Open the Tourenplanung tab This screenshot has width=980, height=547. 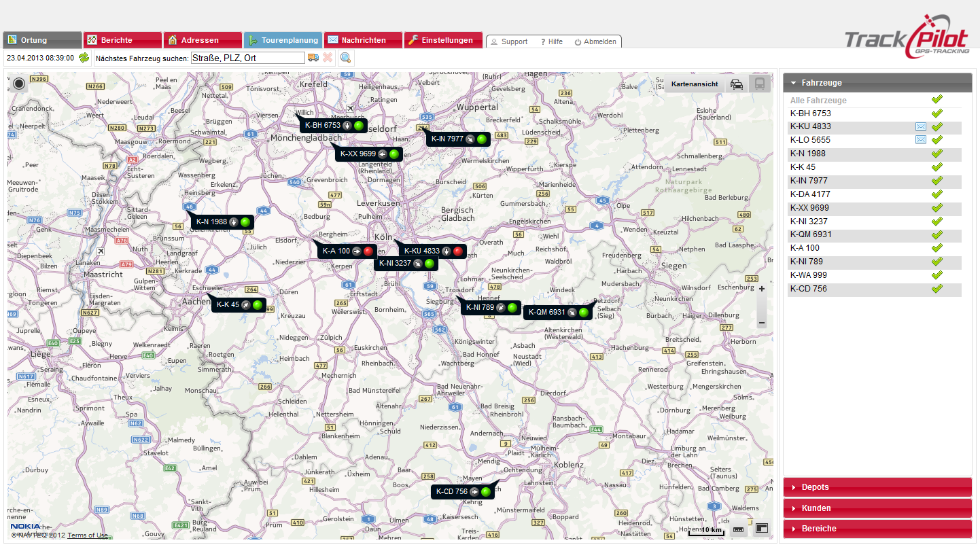(283, 40)
